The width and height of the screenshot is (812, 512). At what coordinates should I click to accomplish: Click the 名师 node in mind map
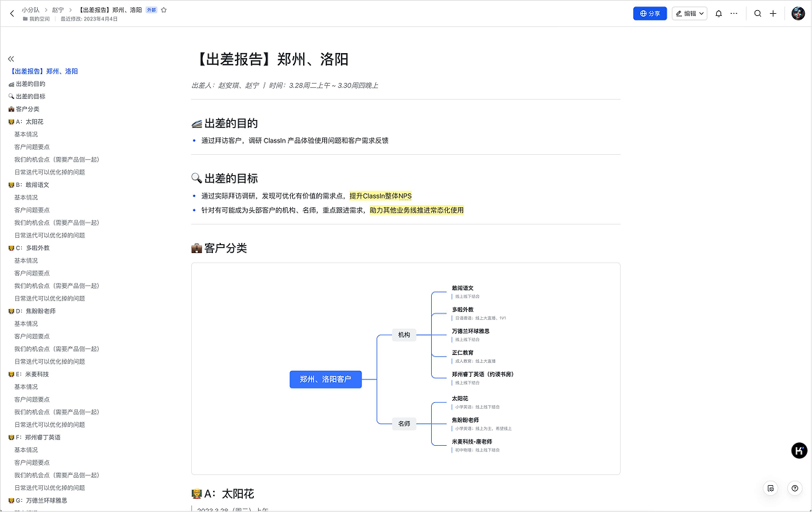(404, 424)
